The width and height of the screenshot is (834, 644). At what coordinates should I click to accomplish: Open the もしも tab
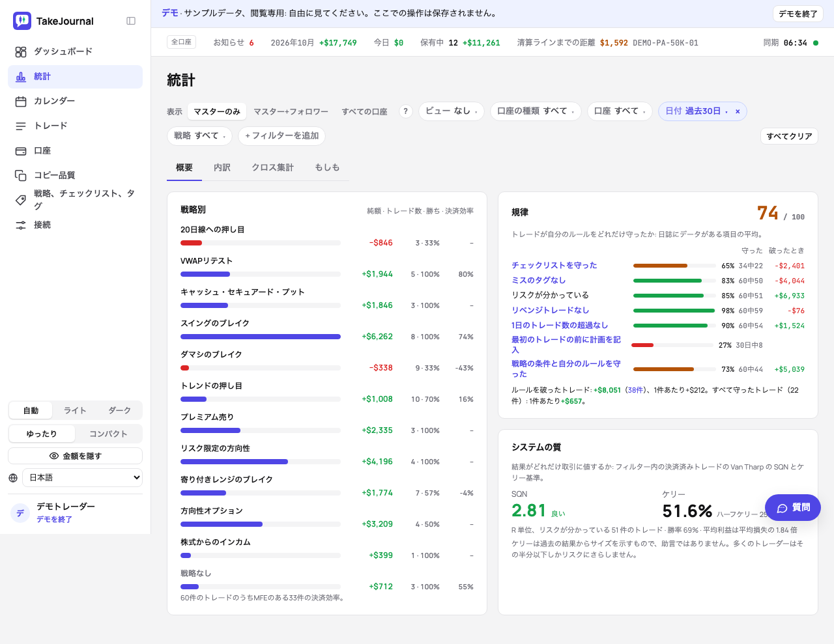click(x=327, y=167)
